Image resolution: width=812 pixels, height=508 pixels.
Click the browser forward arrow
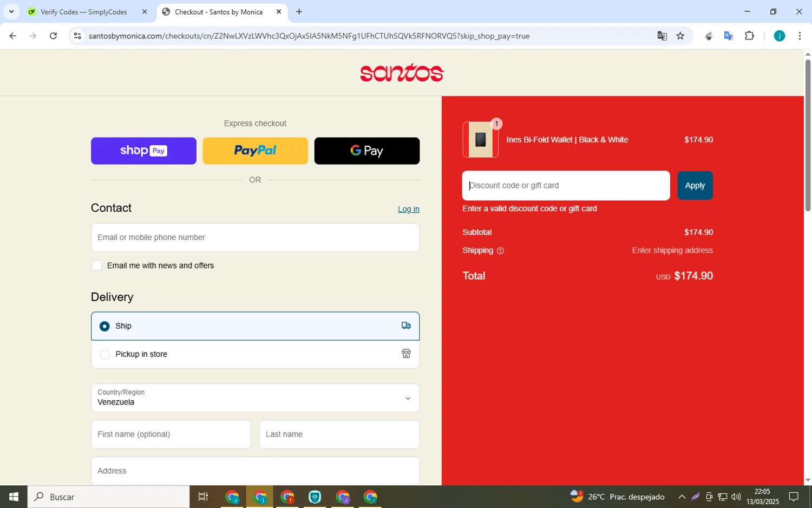pyautogui.click(x=33, y=36)
